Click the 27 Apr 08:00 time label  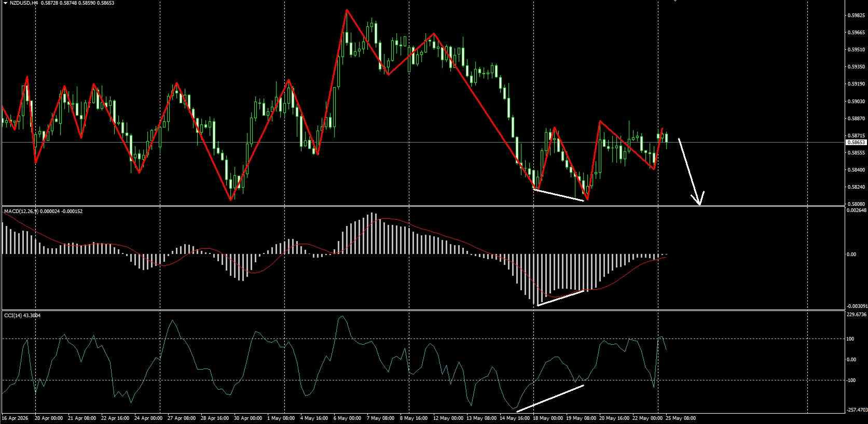click(181, 418)
